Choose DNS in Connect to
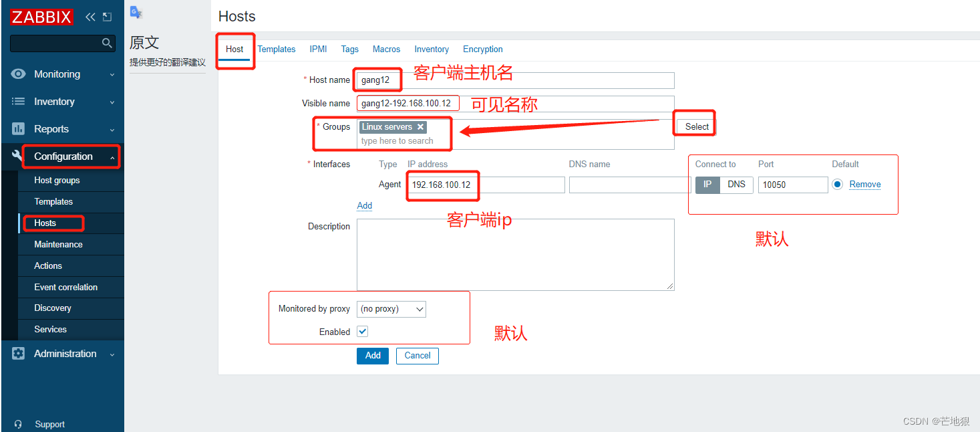980x432 pixels. [736, 185]
